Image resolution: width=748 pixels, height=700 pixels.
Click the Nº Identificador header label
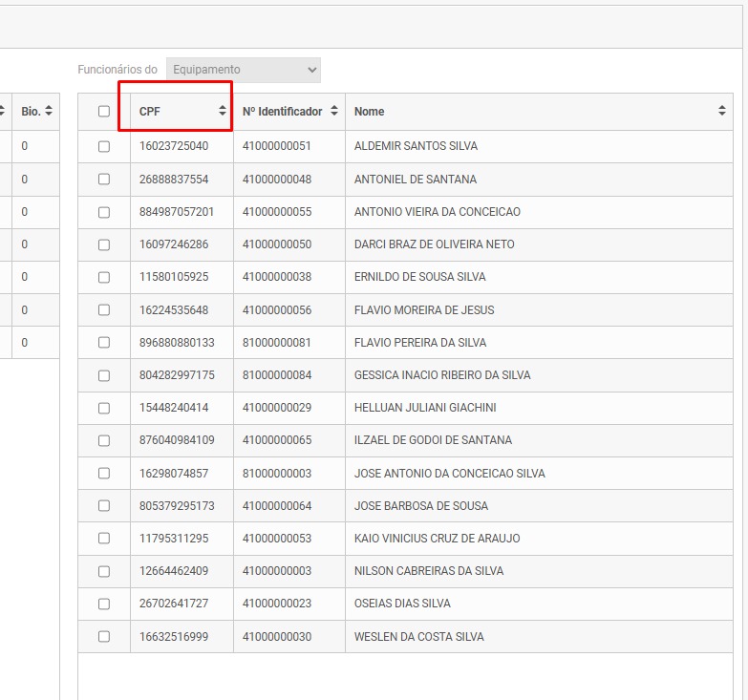click(x=282, y=112)
